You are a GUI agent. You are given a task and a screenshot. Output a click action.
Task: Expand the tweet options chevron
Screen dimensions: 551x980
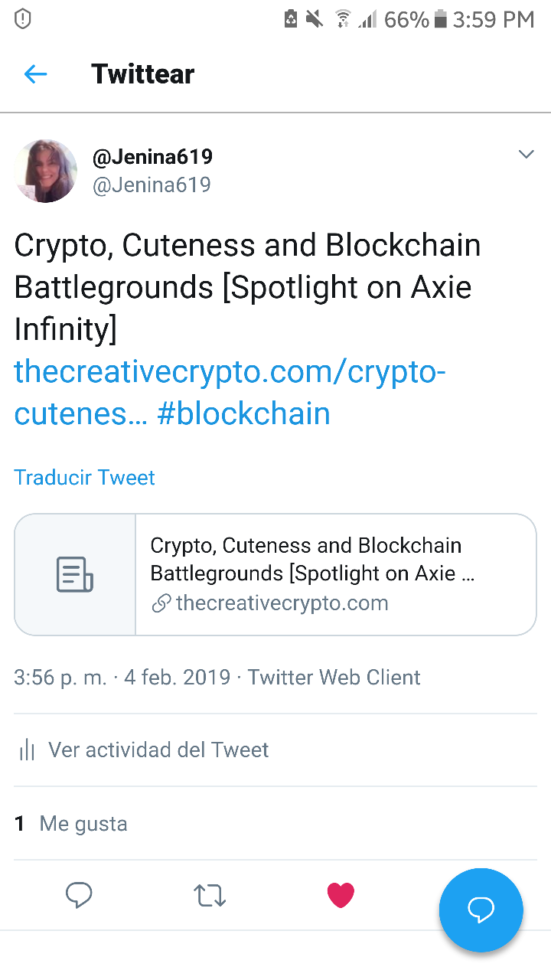click(526, 155)
